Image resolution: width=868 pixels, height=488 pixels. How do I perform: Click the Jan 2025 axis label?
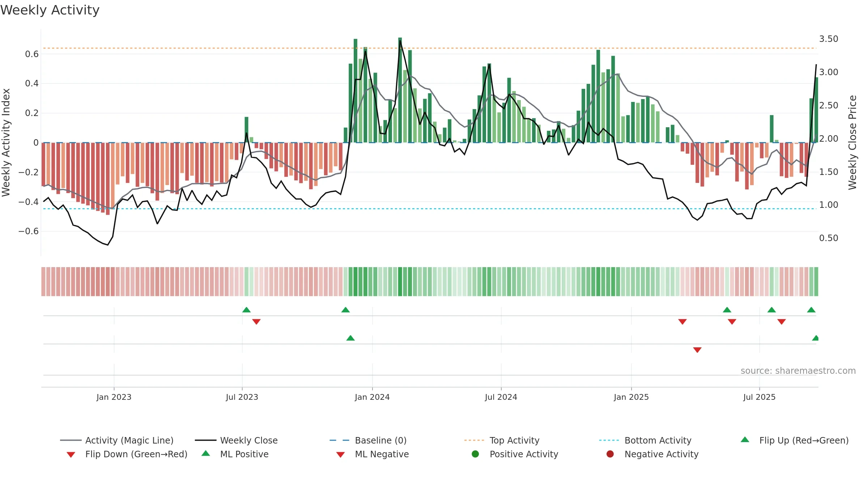point(631,397)
